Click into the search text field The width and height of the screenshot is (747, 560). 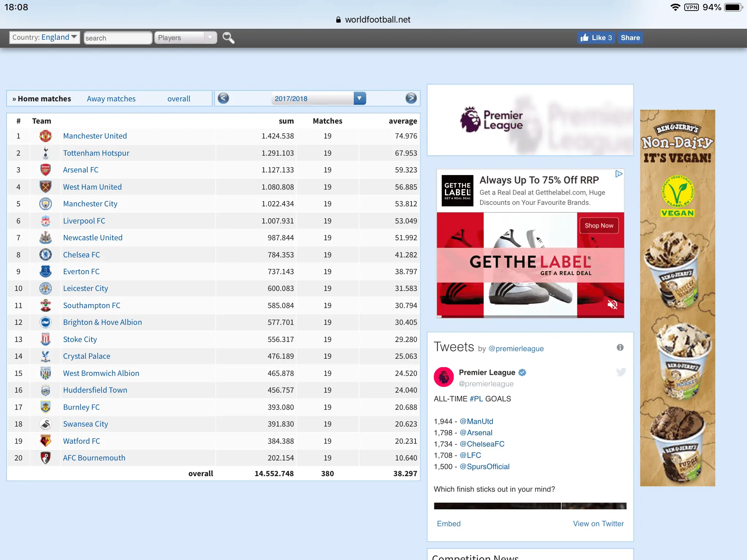click(117, 38)
